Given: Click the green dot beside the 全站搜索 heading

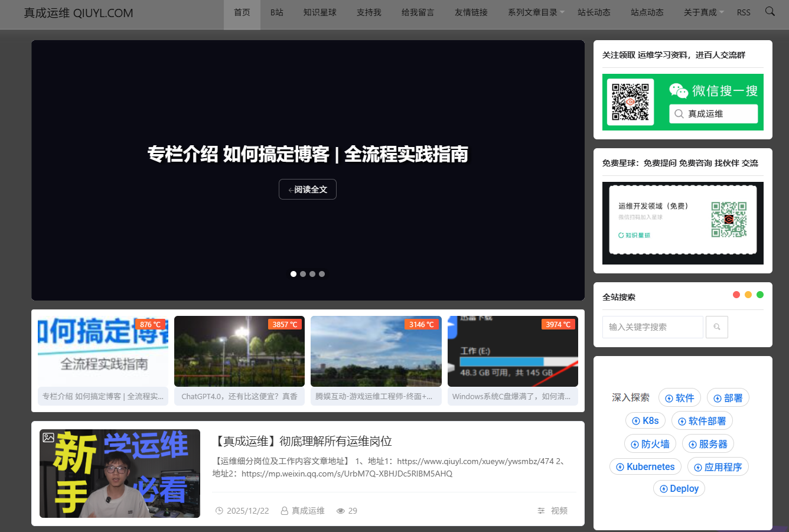Looking at the screenshot, I should tap(760, 294).
